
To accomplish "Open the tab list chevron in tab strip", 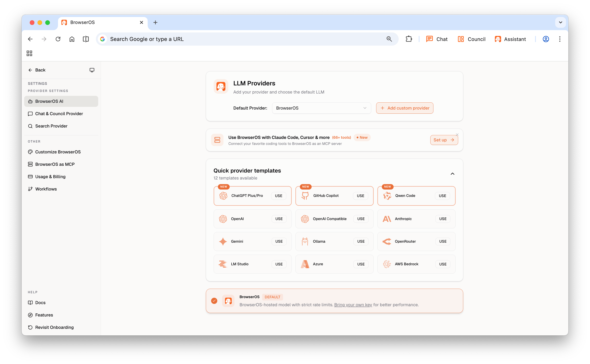I will [560, 22].
